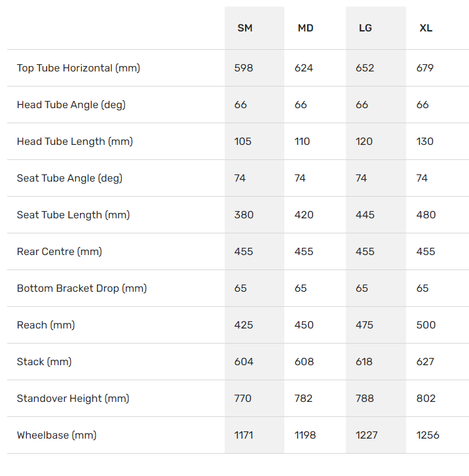
Task: Click the Seat Tube Length row label
Action: coord(73,215)
